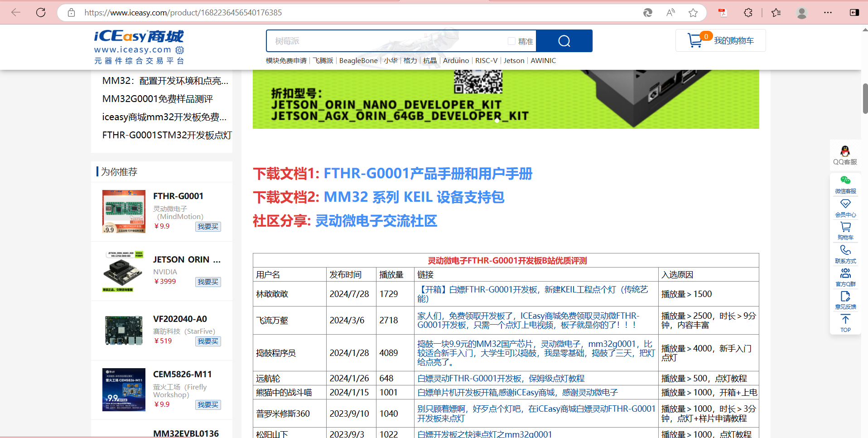The height and width of the screenshot is (438, 868).
Task: Toggle the 精准 exact search checkbox
Action: point(511,41)
